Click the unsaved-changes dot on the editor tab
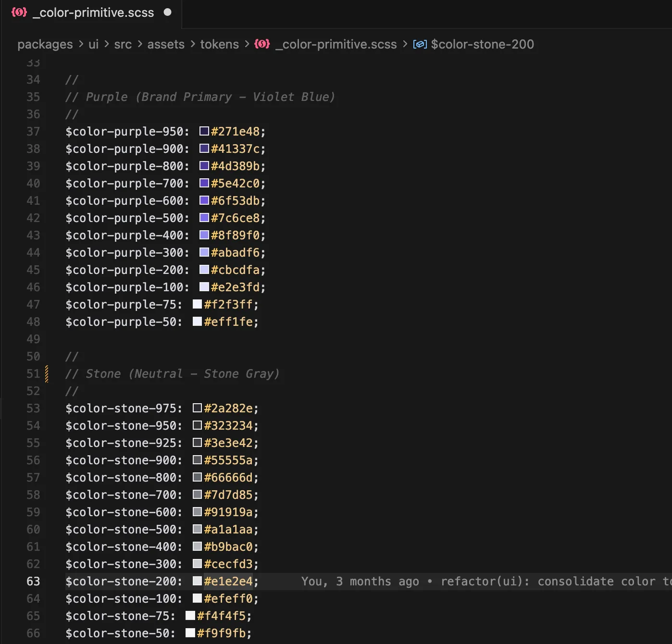This screenshot has height=644, width=672. click(167, 13)
